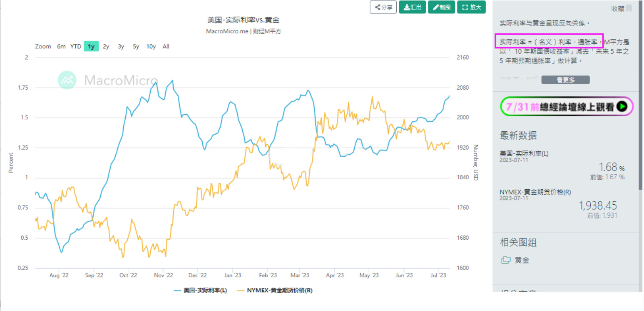The width and height of the screenshot is (644, 311).
Task: Click the 最新数据 heading
Action: [518, 135]
